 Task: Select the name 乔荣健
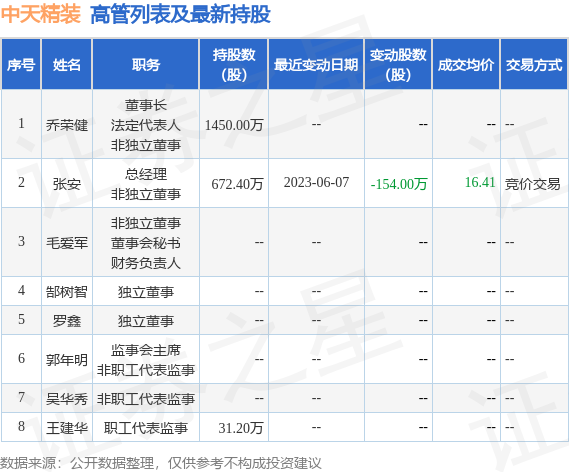tap(67, 125)
